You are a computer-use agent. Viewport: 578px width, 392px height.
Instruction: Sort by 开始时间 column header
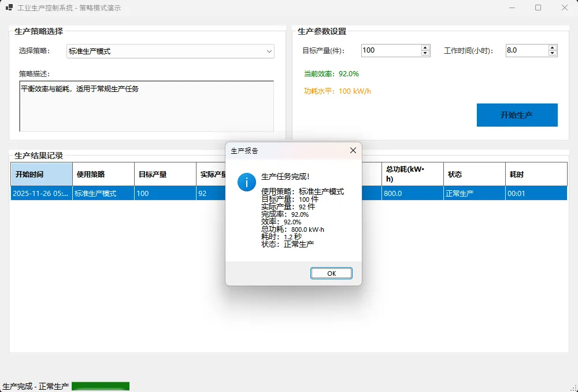point(42,174)
